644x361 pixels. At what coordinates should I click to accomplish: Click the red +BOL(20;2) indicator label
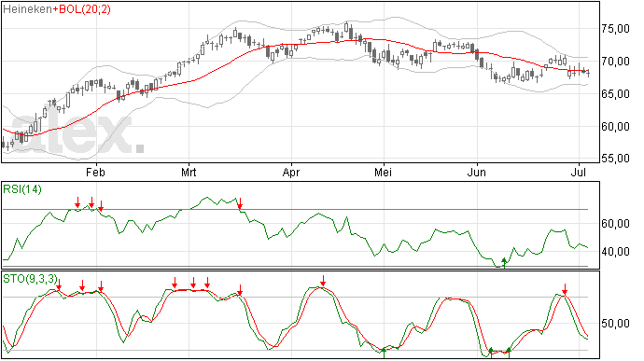coord(81,9)
